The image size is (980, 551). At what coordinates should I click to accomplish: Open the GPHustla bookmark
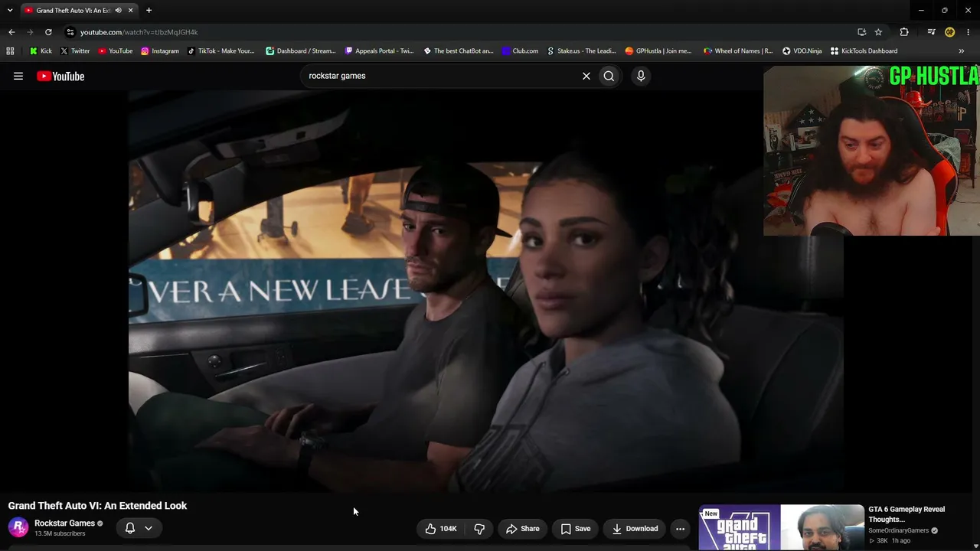(658, 51)
